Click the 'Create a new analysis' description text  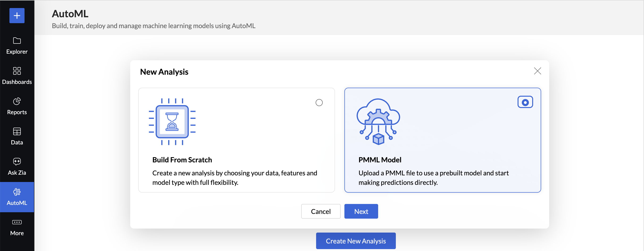[x=235, y=178]
